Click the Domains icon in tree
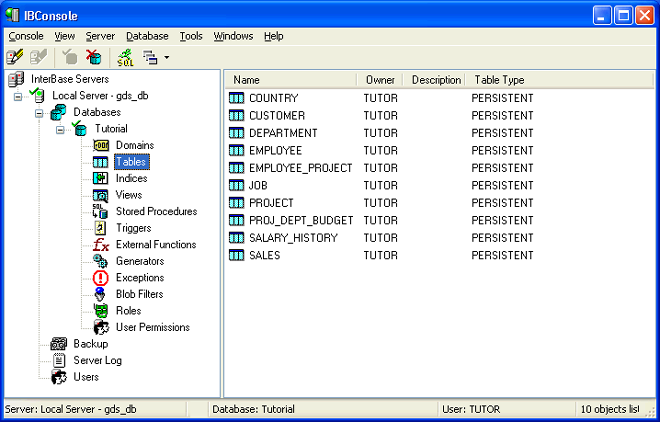The width and height of the screenshot is (660, 422). (x=101, y=145)
